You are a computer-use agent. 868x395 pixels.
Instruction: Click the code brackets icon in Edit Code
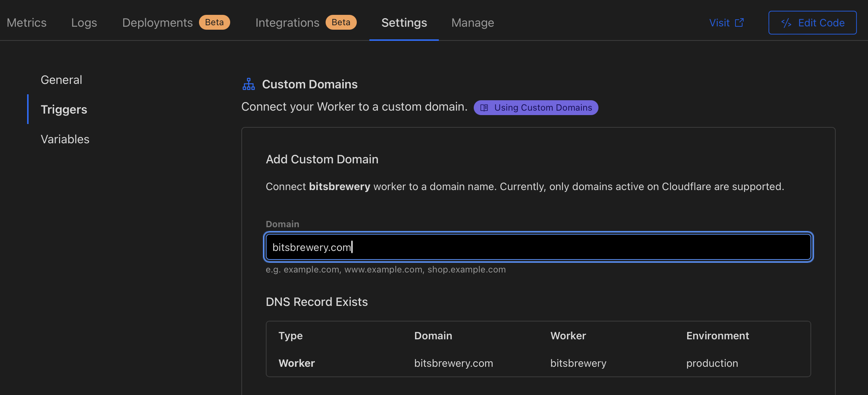tap(786, 23)
